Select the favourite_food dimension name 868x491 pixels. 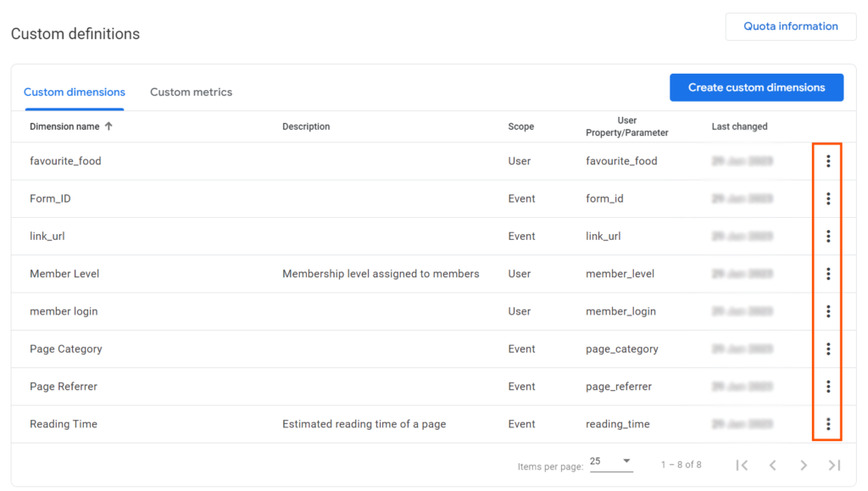click(x=65, y=161)
